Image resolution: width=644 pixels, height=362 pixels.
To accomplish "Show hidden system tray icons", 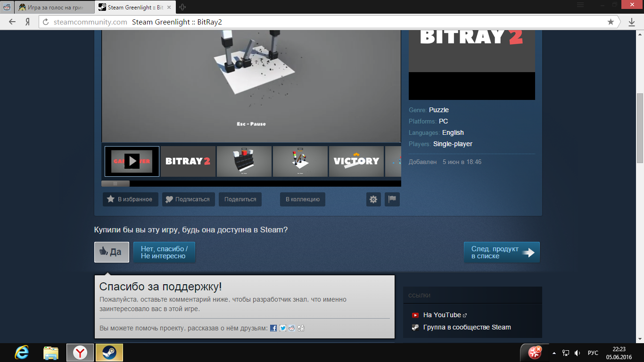I will 554,353.
